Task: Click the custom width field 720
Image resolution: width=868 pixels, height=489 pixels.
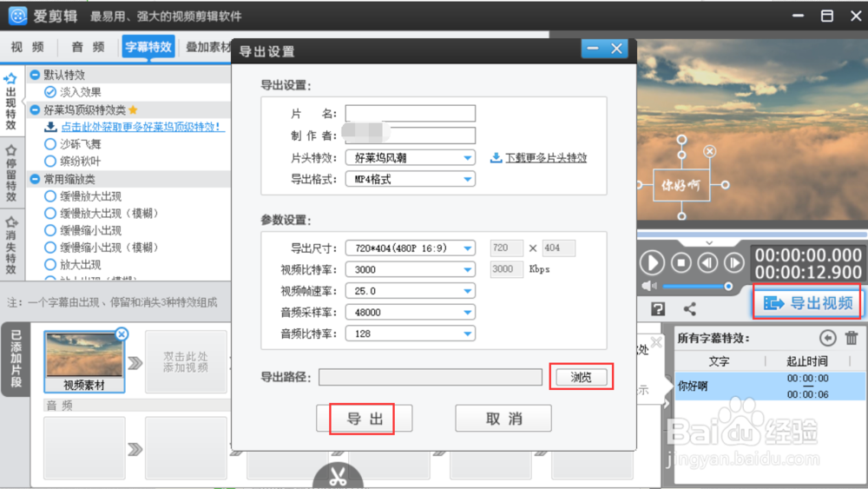Action: point(507,248)
